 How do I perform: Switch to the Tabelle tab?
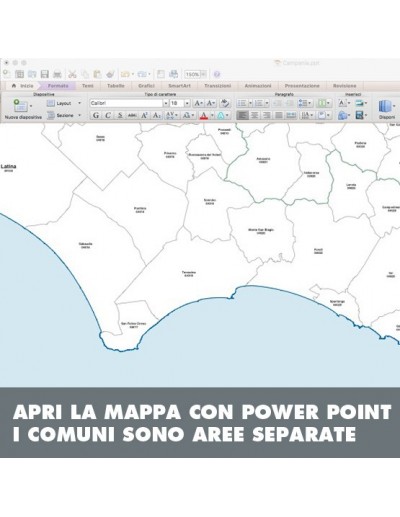[x=116, y=86]
